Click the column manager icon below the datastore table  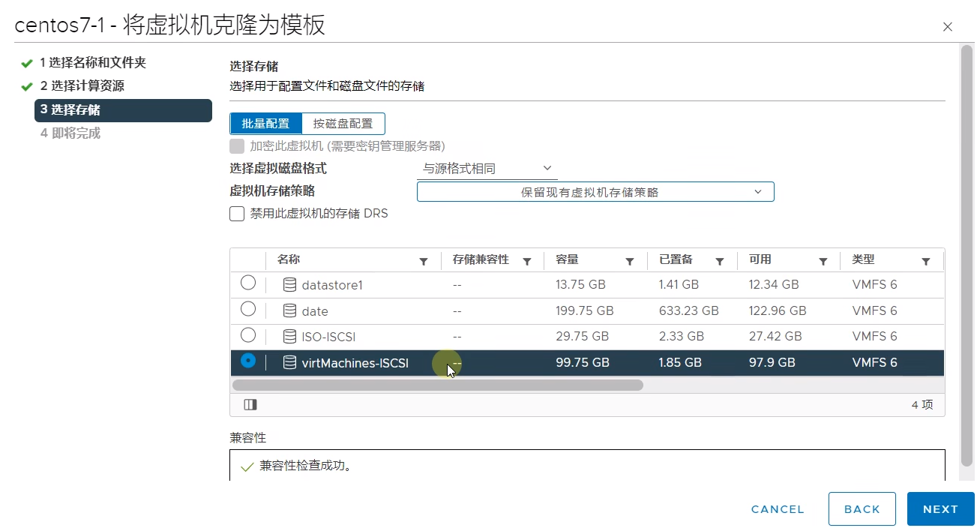[250, 404]
